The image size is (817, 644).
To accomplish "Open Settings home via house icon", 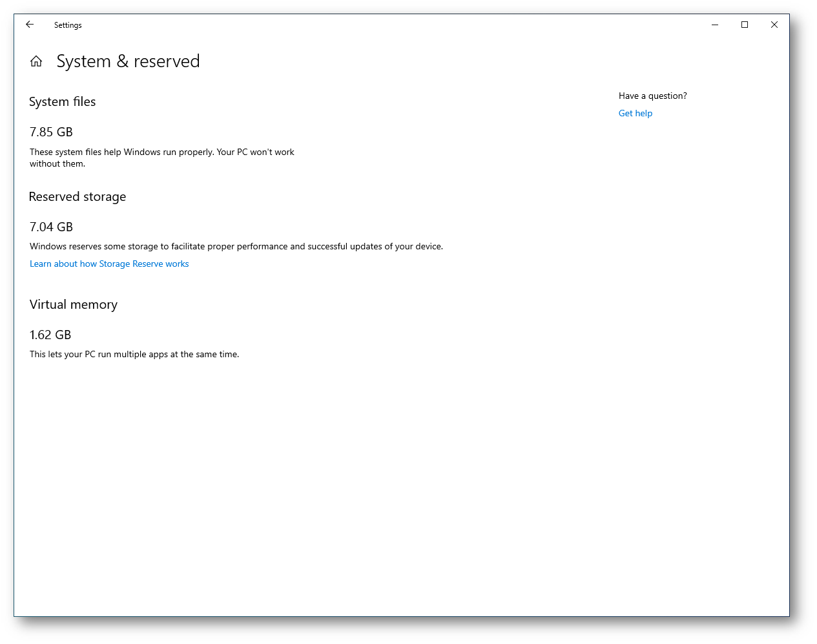I will (36, 61).
